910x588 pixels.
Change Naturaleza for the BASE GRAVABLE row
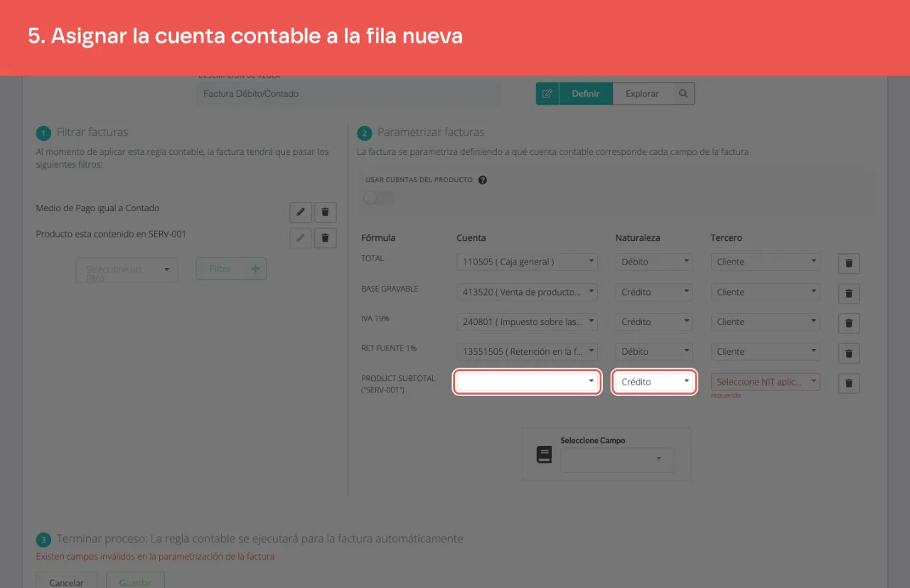pos(654,292)
